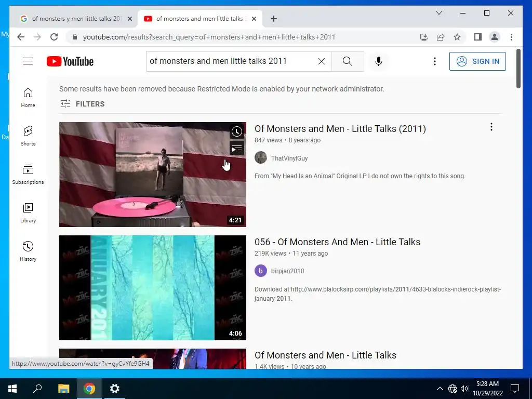Open the volume control in tray

pyautogui.click(x=464, y=389)
